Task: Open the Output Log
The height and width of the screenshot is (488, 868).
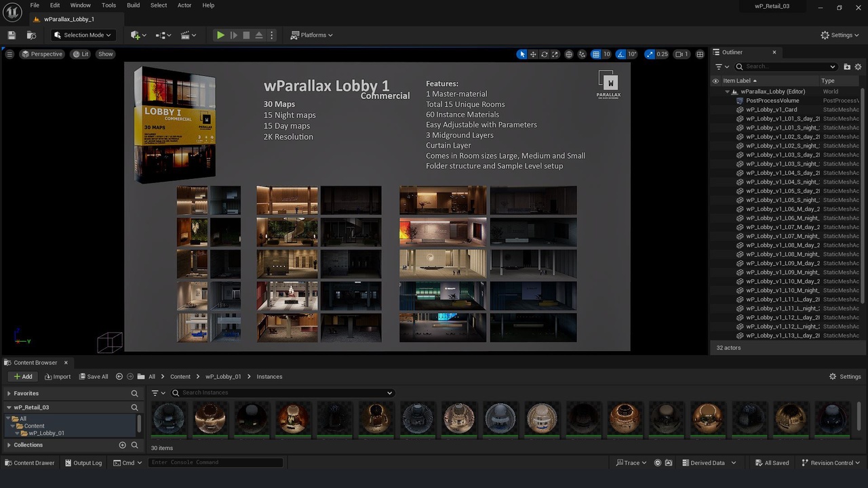Action: pyautogui.click(x=83, y=463)
